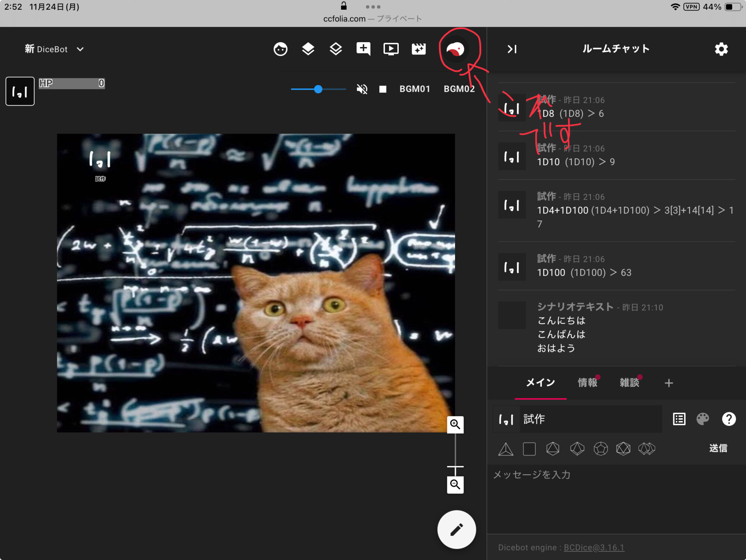This screenshot has width=746, height=560.
Task: Click the 送信 send button
Action: pos(718,448)
